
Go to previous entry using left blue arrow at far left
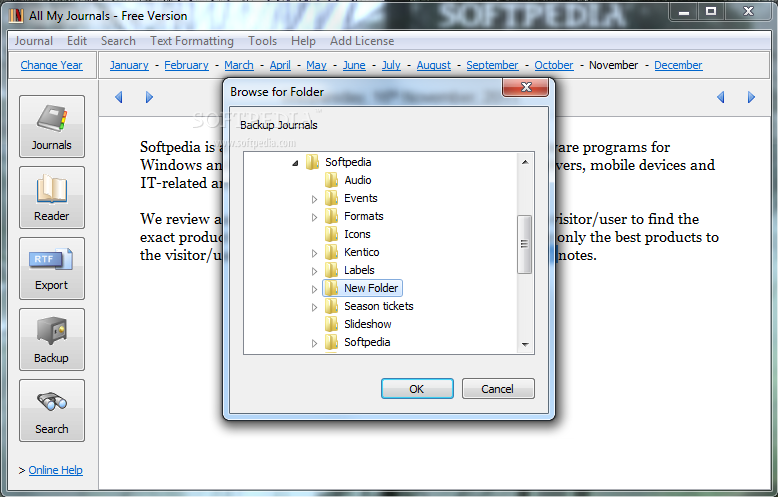point(119,97)
